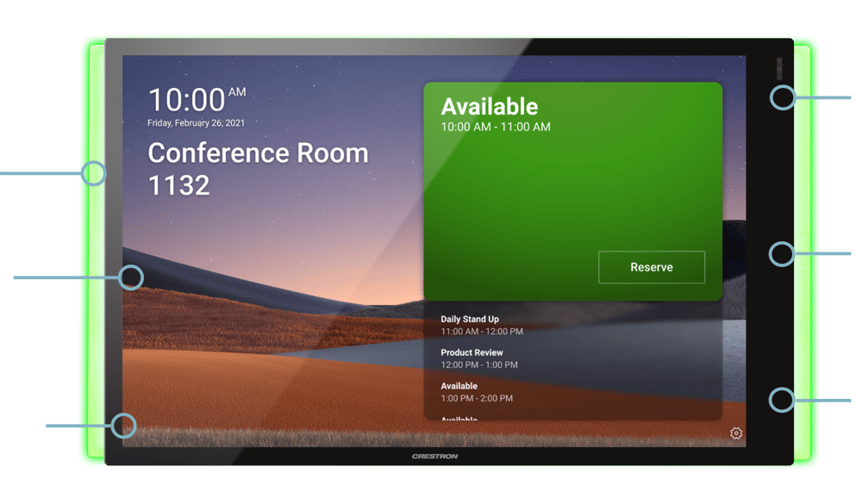The image size is (856, 504).
Task: Select the Available 1:00 PM slot
Action: tap(477, 392)
